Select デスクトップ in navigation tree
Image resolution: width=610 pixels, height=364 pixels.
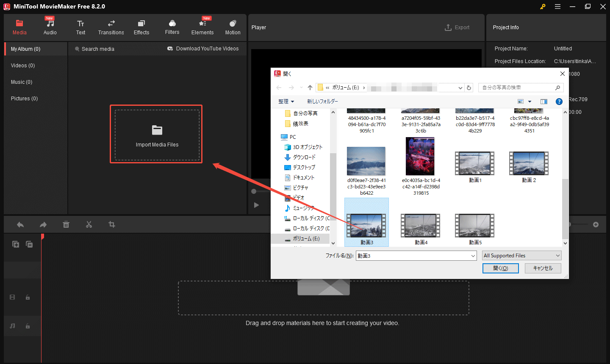pyautogui.click(x=299, y=168)
